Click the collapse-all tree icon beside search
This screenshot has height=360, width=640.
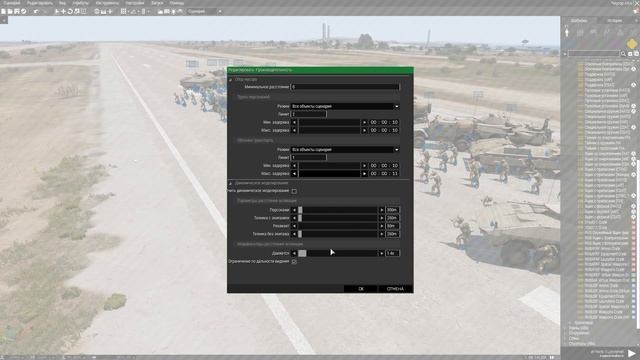click(636, 53)
